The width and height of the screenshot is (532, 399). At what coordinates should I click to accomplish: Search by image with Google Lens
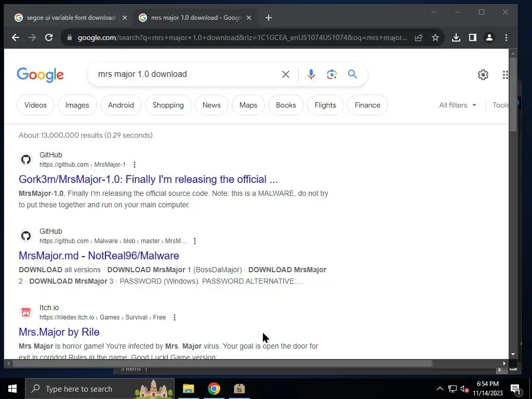click(332, 74)
